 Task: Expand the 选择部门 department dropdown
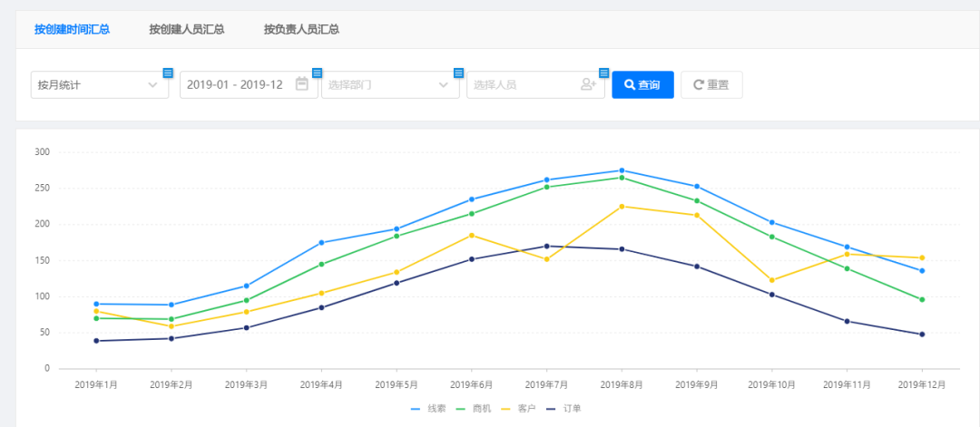pos(387,84)
